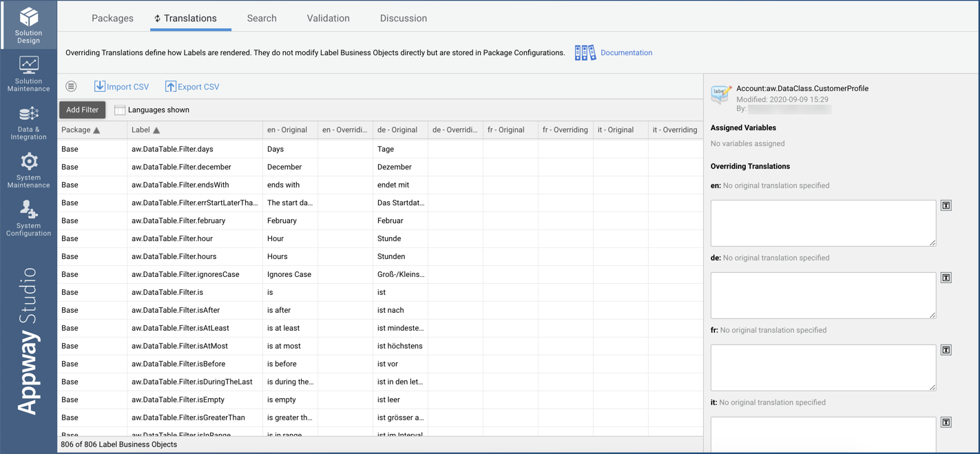Click the 'Dezember' de original cell
Screen dimensions: 980x454
[x=400, y=167]
